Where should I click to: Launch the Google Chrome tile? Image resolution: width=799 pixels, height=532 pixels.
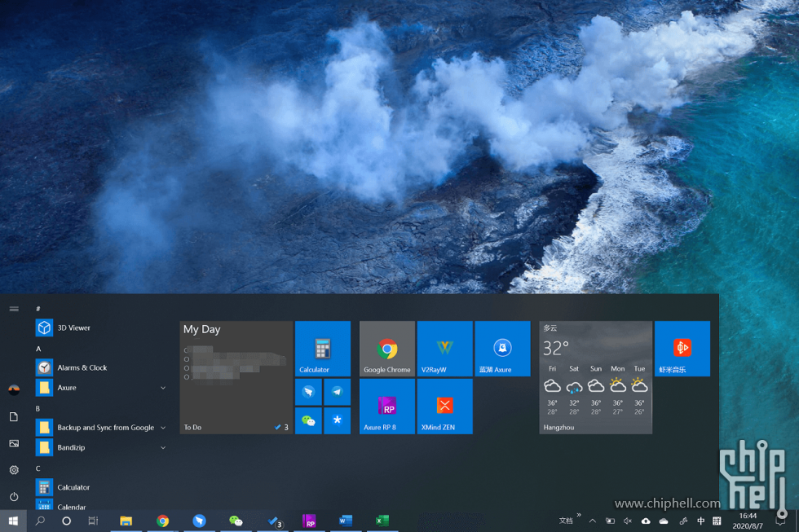387,349
